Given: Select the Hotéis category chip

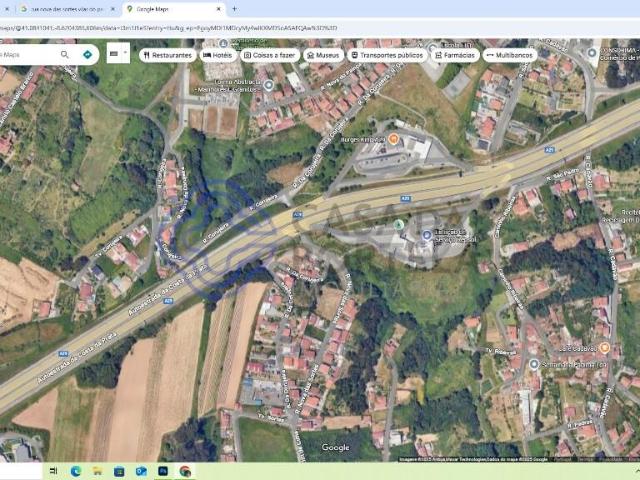Looking at the screenshot, I should [x=218, y=55].
